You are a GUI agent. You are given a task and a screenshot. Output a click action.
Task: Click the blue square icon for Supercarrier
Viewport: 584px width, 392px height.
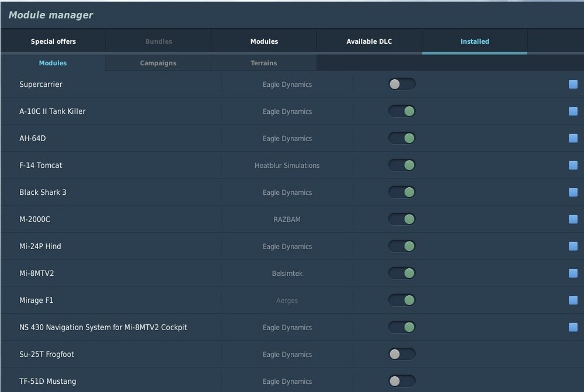[573, 85]
